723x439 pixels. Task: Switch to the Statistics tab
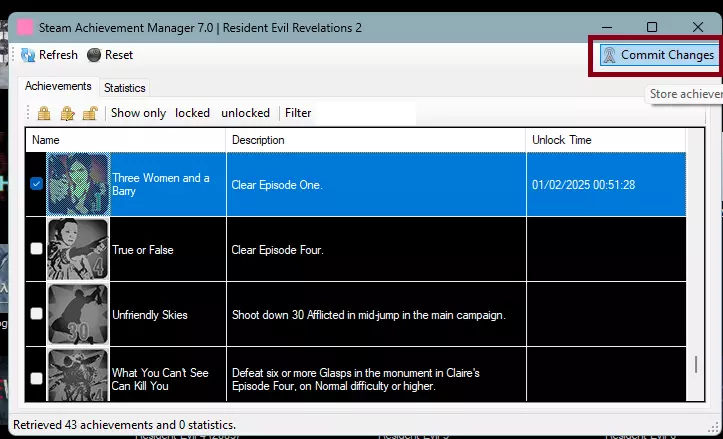point(124,88)
